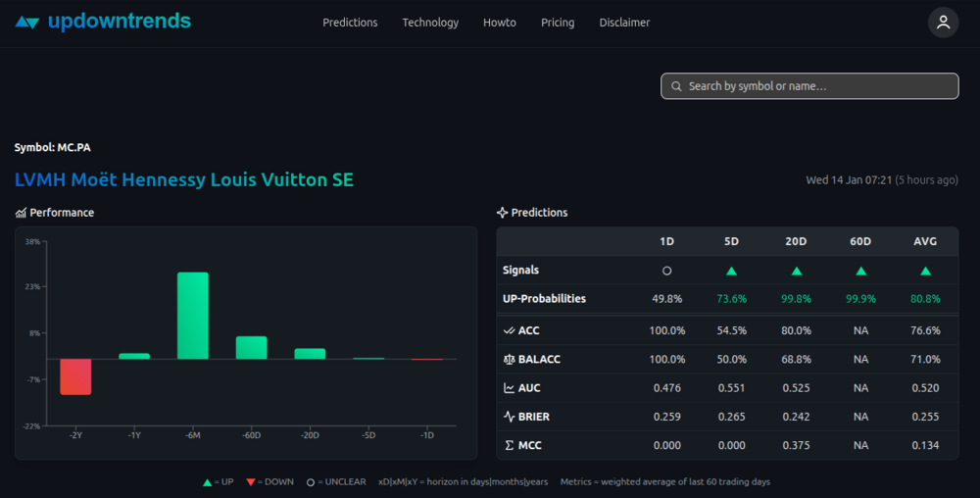Click the 0.134 MCC average value
Screen dimensions: 980x498
(x=926, y=445)
